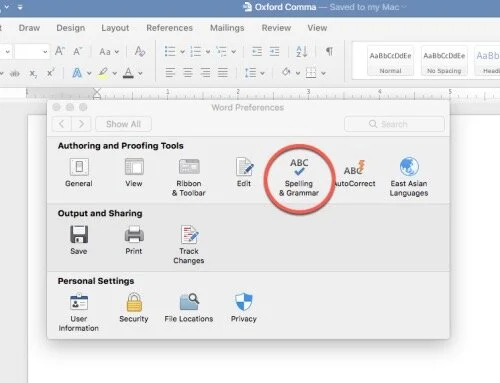This screenshot has height=383, width=500.
Task: Switch to the Design tab
Action: click(71, 28)
